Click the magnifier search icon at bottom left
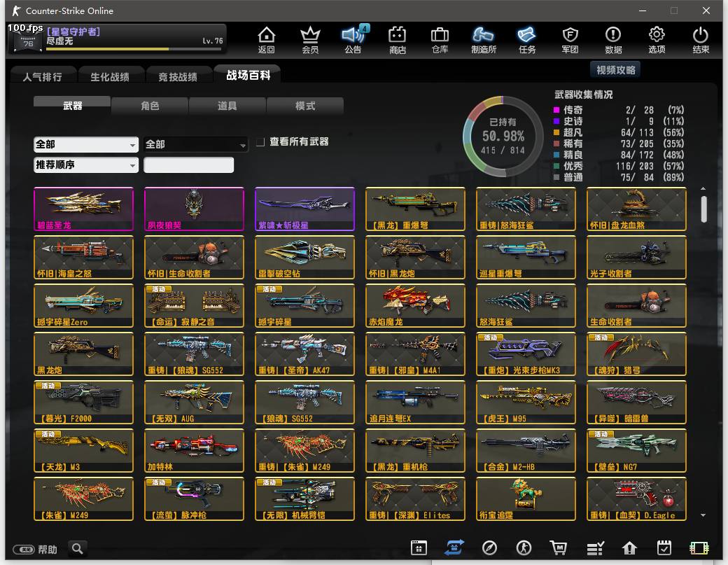Image resolution: width=728 pixels, height=565 pixels. tap(78, 549)
